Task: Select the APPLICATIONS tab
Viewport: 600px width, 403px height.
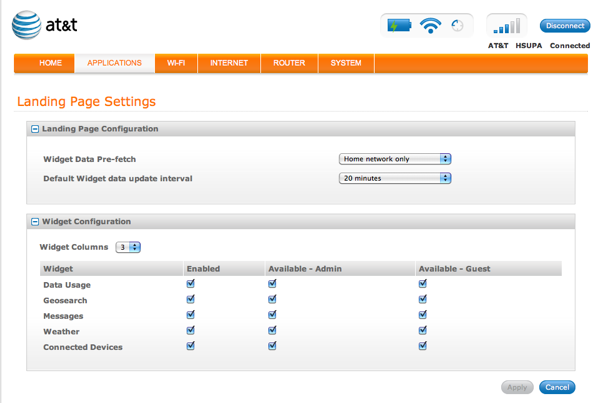Action: coord(114,63)
